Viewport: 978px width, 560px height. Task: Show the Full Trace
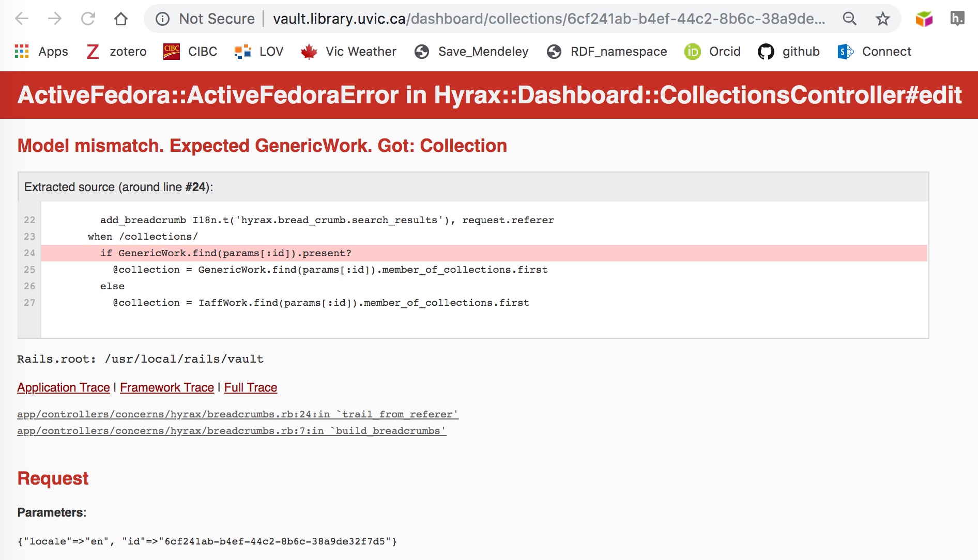point(251,387)
